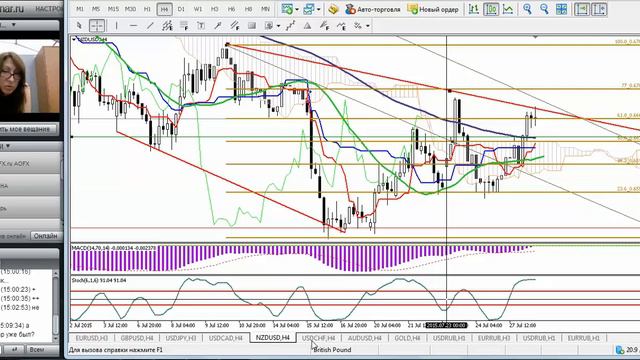Click the zoom out magnifier
Viewport: 640px width, 360px height.
coord(544,9)
